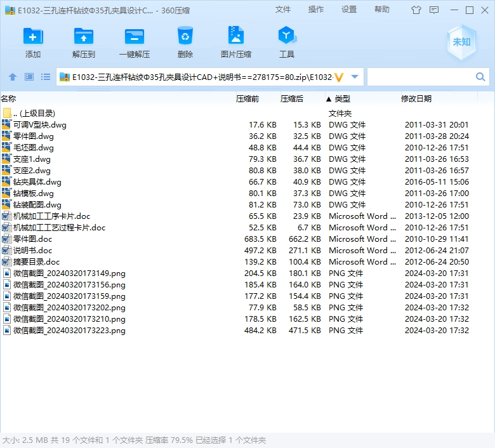Select the file 支座1.dwg
495x448 pixels.
pos(32,159)
